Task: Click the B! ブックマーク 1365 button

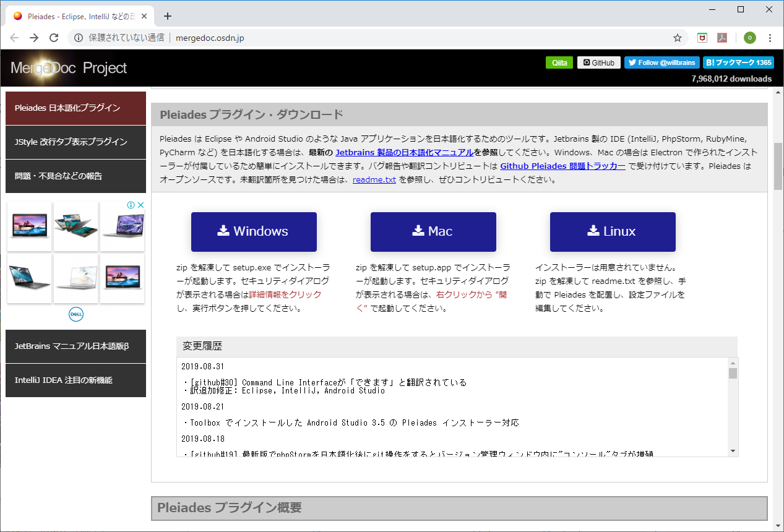Action: point(738,62)
